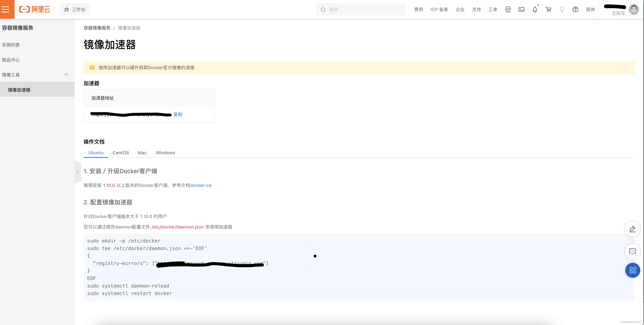Screen dimensions: 644x325
Task: Click the 'sudo systemctl restart docker' line
Action: click(x=129, y=293)
